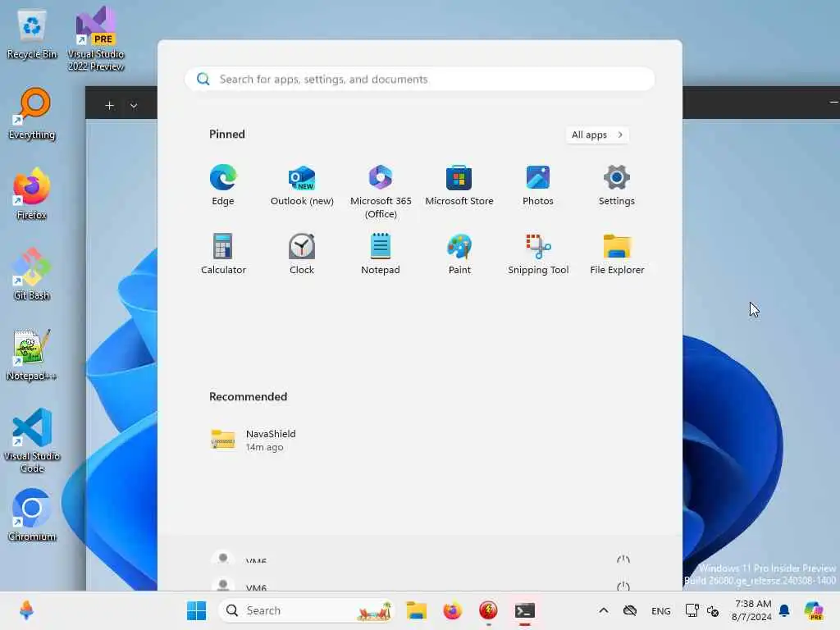Select Git Bash desktop shortcut
This screenshot has height=630, width=840.
[32, 274]
